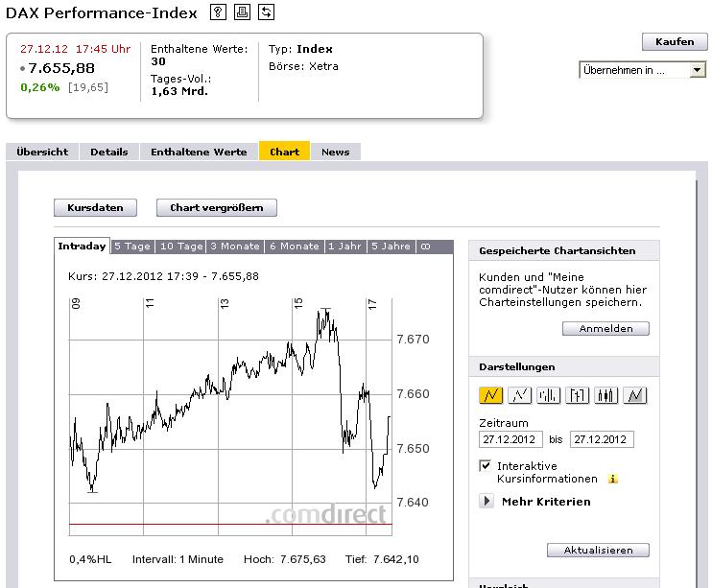
Task: Open the Enthaltene Werte tab
Action: (x=199, y=152)
